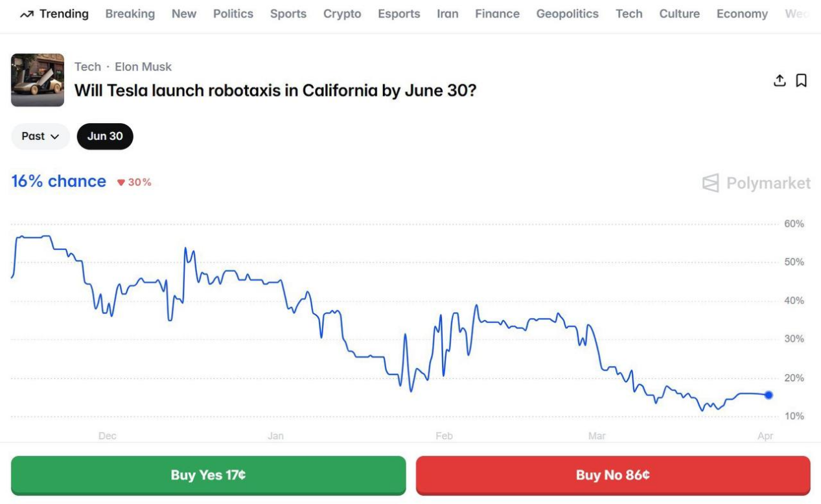Open the Elon Musk topic selector
The image size is (821, 504).
[x=143, y=66]
